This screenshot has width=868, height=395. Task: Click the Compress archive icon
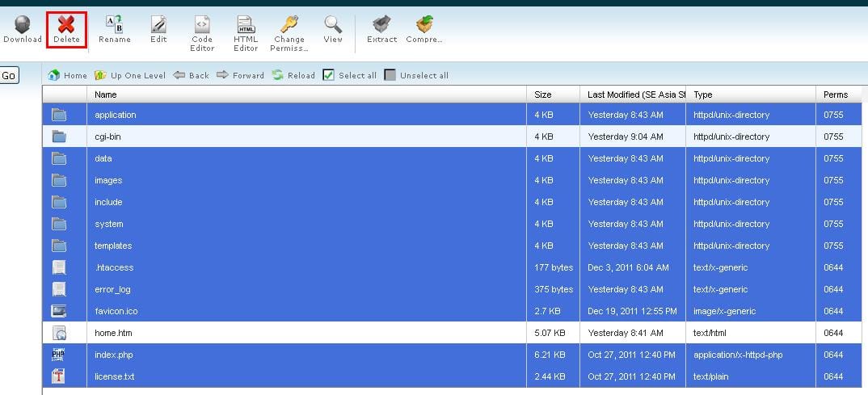click(x=424, y=24)
